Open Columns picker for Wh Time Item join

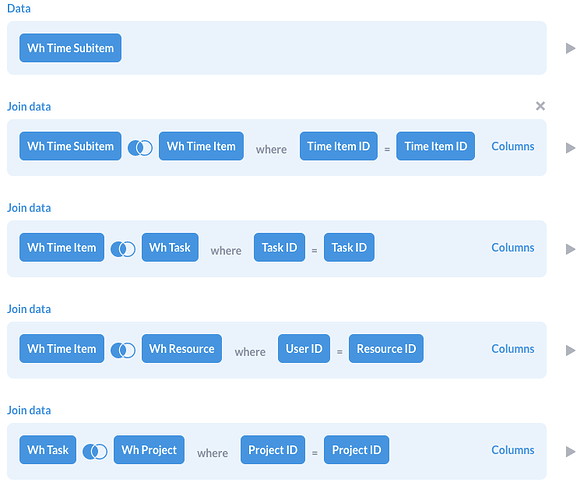tap(512, 146)
